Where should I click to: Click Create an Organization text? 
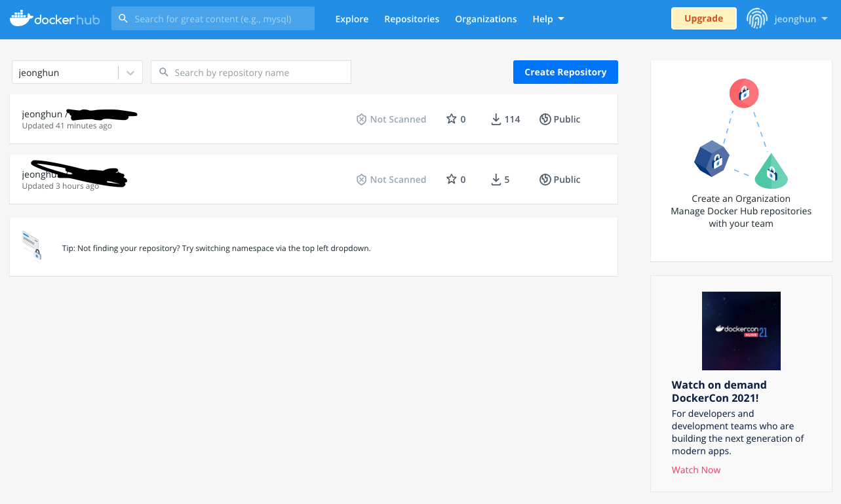(x=741, y=199)
